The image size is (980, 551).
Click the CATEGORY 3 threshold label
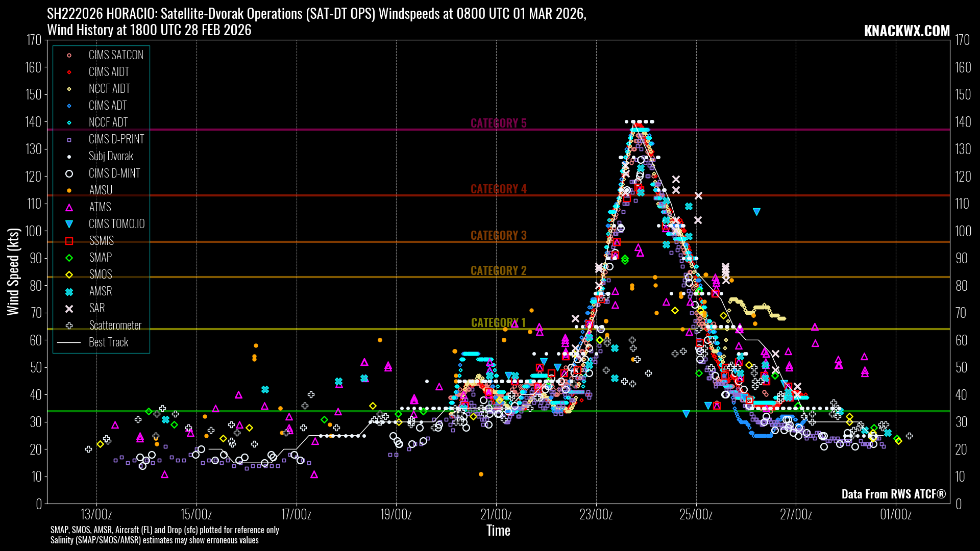click(498, 235)
